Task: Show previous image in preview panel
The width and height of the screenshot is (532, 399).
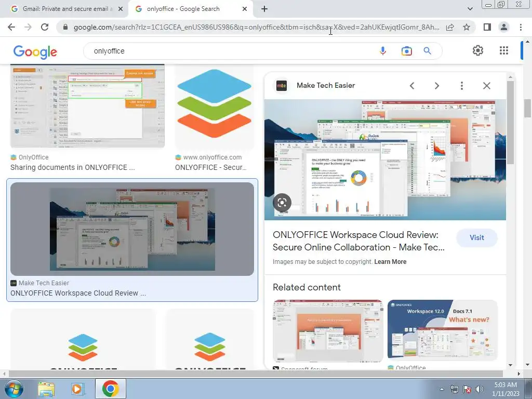Action: tap(412, 86)
